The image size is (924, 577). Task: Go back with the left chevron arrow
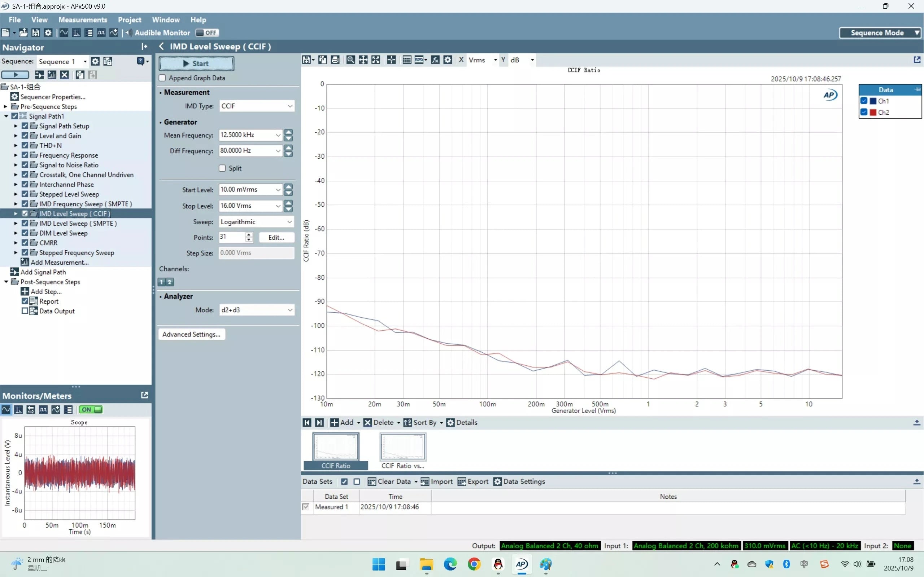pos(162,46)
